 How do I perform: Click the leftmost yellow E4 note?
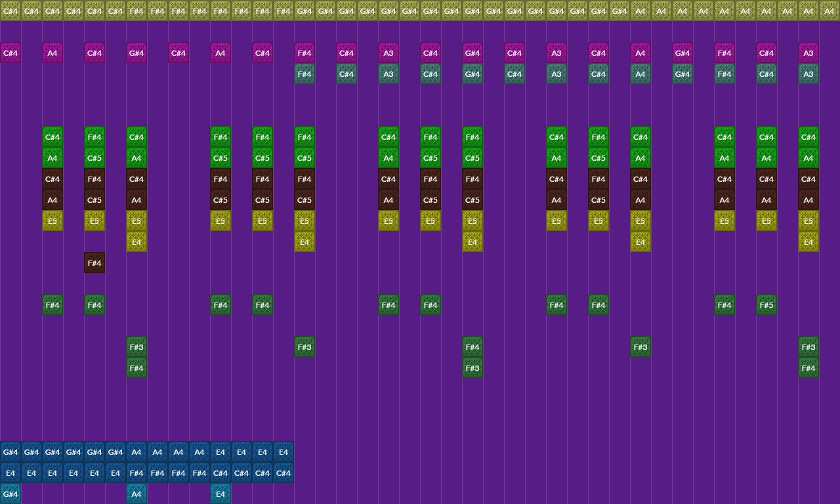[x=136, y=242]
